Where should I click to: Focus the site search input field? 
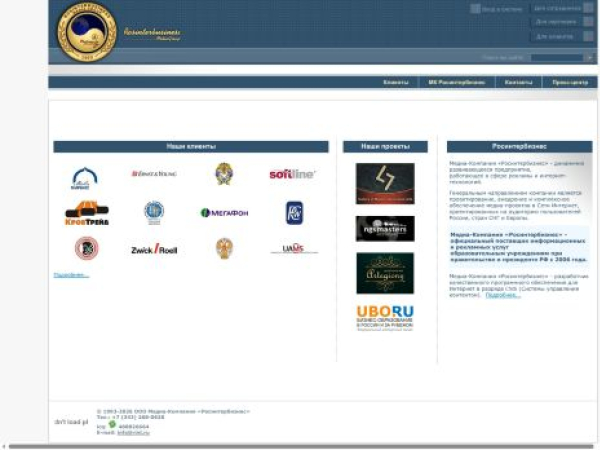pos(557,58)
